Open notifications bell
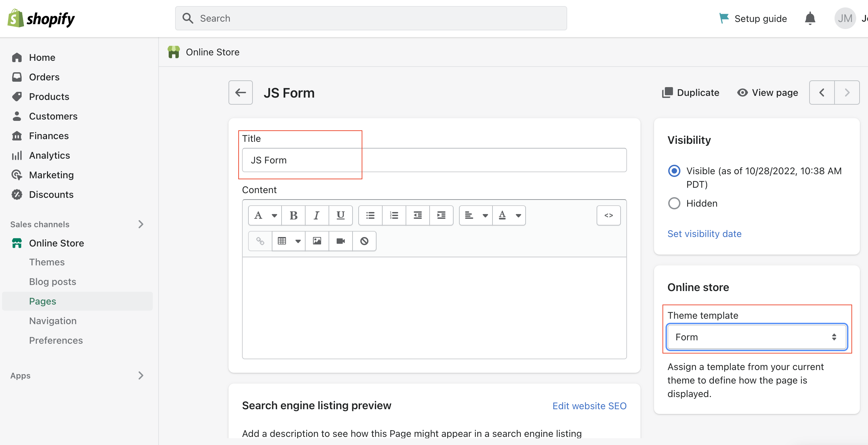 click(x=810, y=18)
